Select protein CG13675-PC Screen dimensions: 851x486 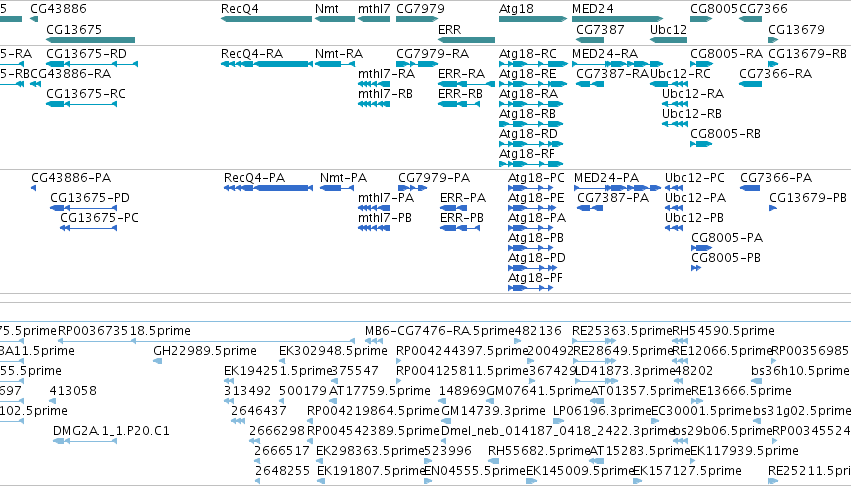[88, 228]
